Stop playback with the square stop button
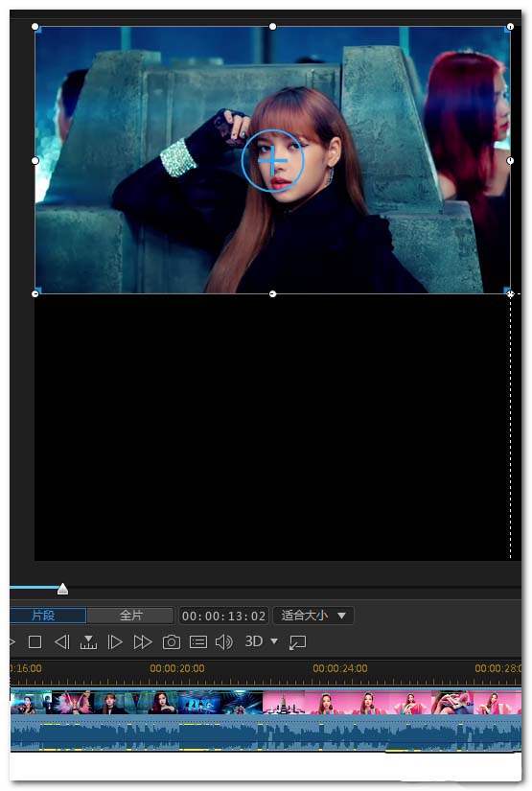The height and width of the screenshot is (791, 532). (x=35, y=641)
